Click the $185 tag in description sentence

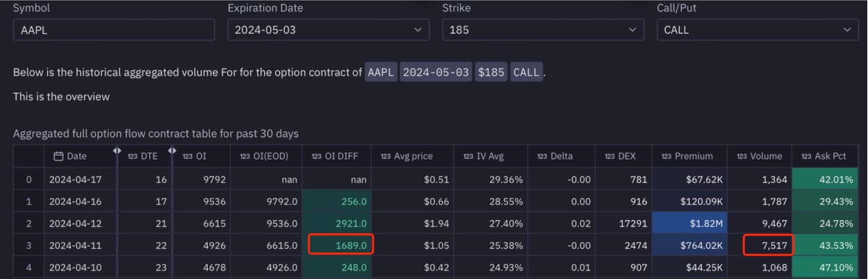[490, 72]
